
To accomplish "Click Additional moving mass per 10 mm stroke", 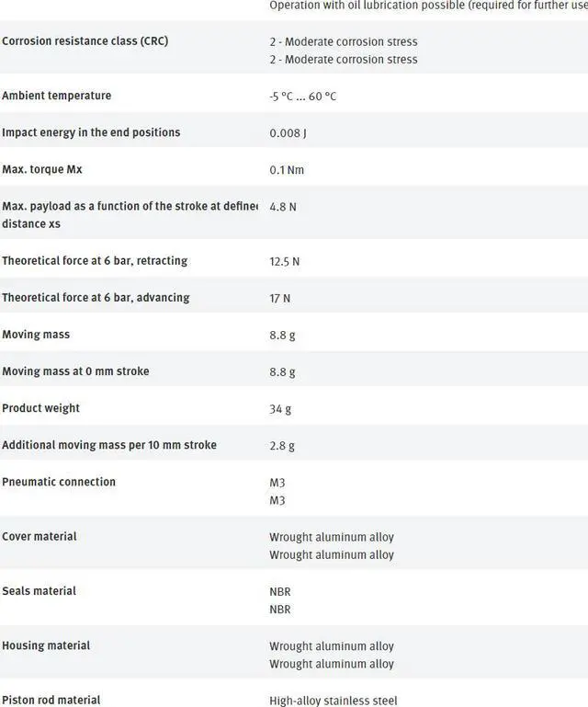I will point(109,445).
